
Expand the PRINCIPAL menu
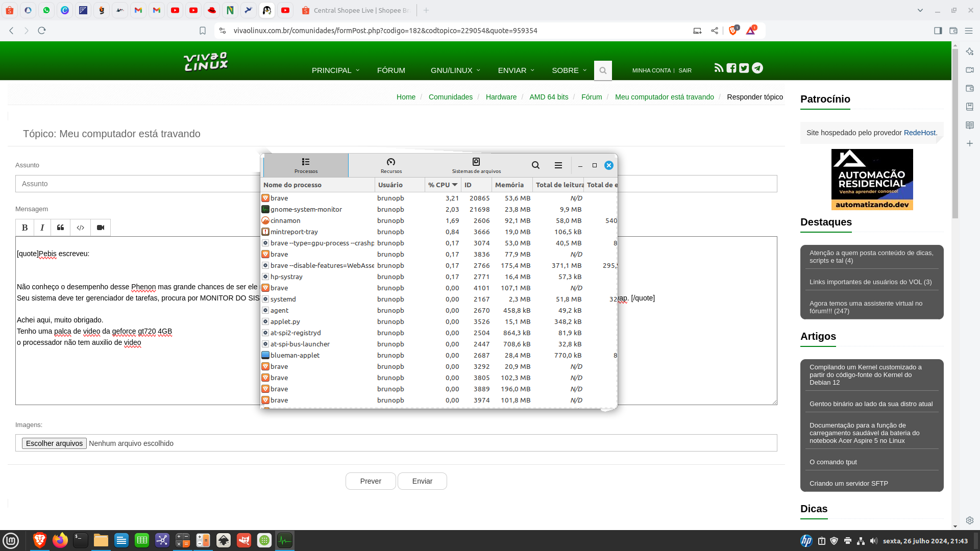tap(335, 70)
